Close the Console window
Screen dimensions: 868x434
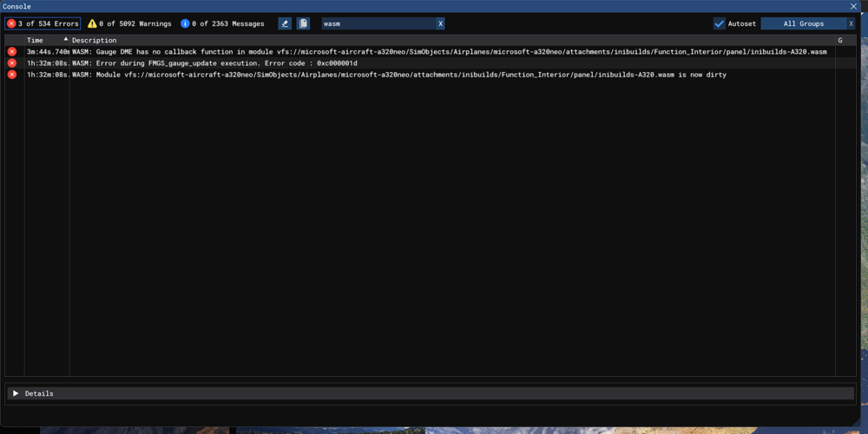tap(853, 6)
